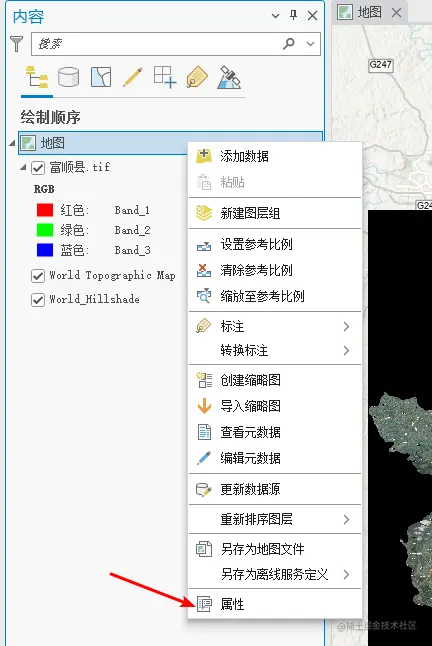The image size is (432, 646).
Task: Choose 更新数据源 menu entry
Action: (x=275, y=489)
